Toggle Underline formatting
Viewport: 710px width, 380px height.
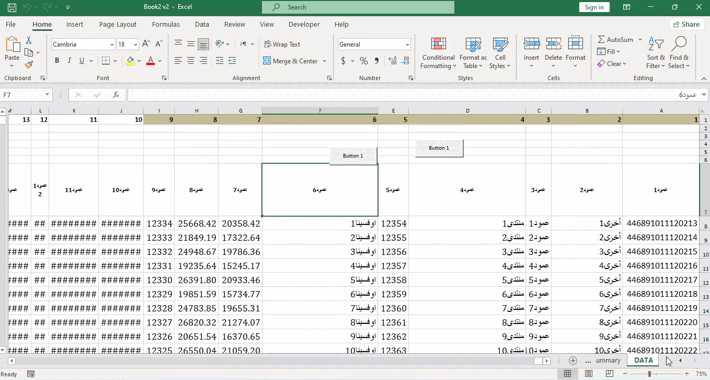tap(82, 61)
